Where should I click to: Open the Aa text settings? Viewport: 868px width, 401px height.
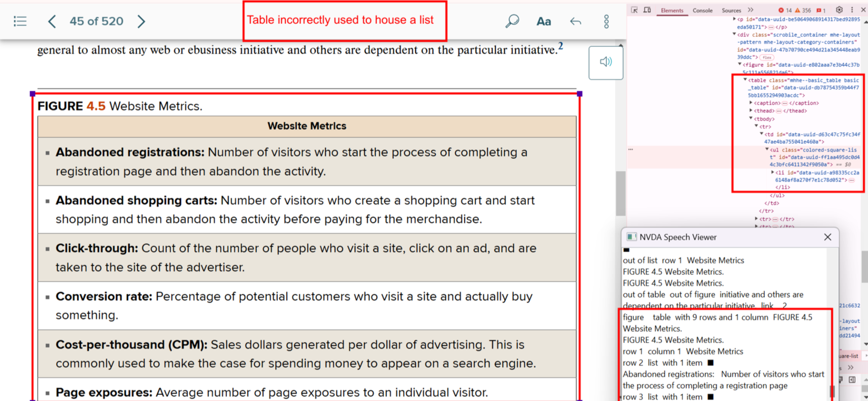[543, 21]
